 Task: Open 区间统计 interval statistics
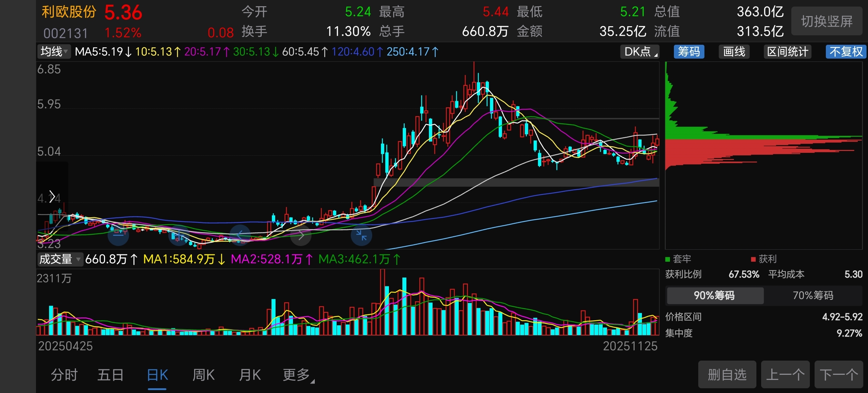click(787, 52)
